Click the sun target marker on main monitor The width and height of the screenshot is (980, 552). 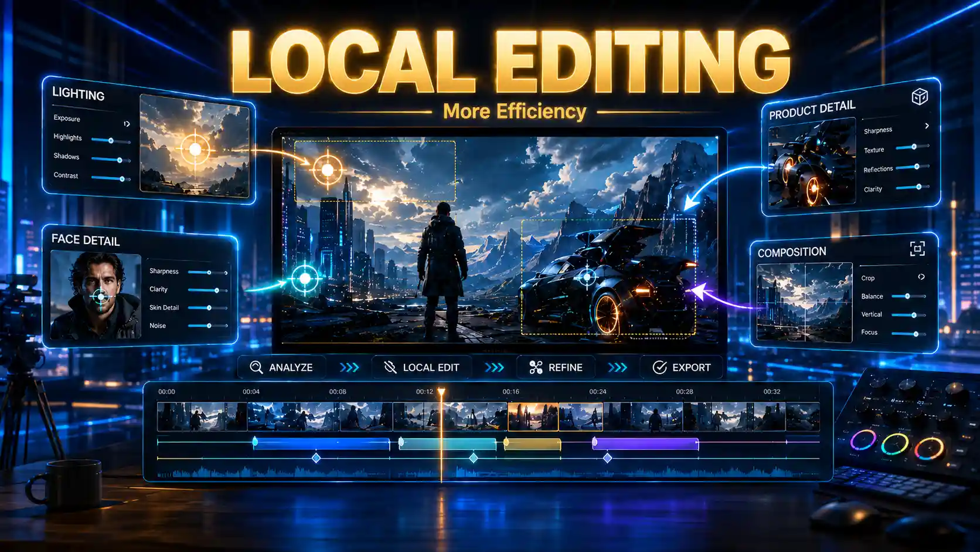click(328, 170)
